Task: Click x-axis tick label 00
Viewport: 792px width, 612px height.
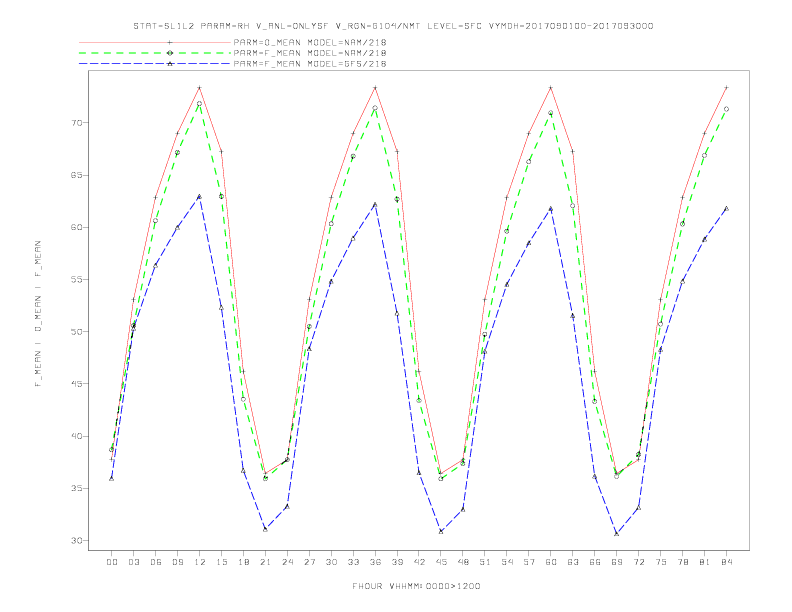Action: tap(112, 562)
